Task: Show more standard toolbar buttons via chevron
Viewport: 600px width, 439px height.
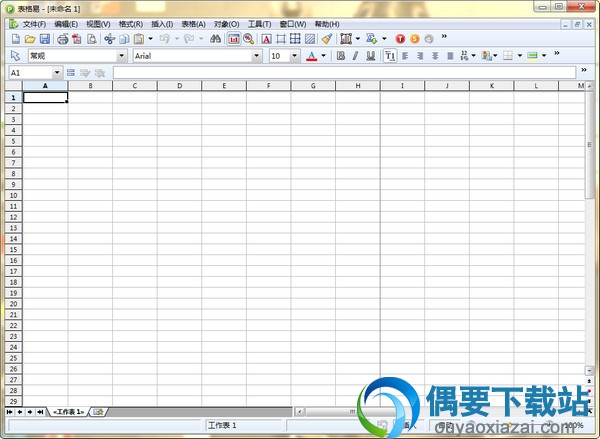Action: (444, 36)
